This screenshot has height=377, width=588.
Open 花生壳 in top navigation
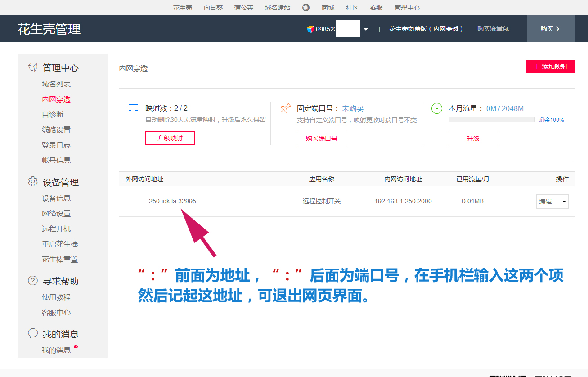click(183, 8)
